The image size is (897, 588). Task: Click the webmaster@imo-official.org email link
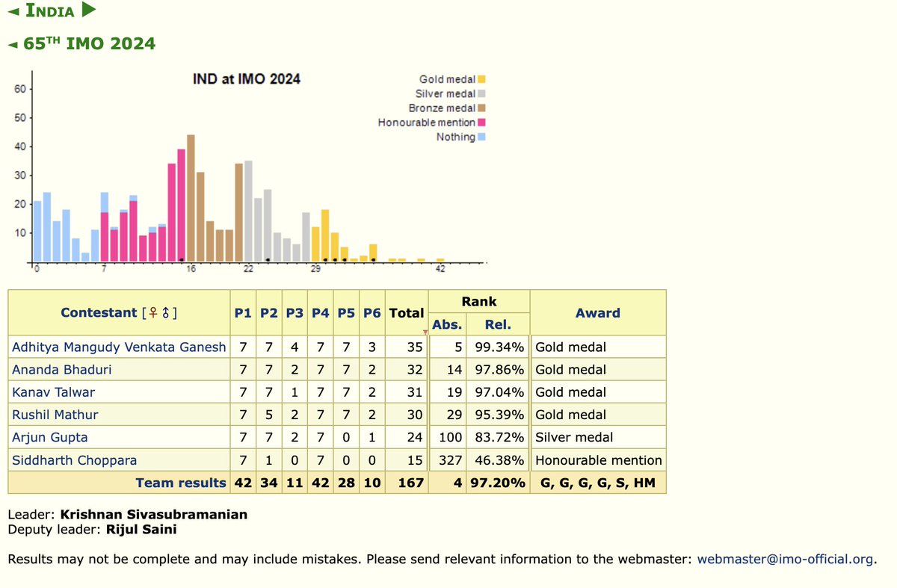click(x=784, y=559)
